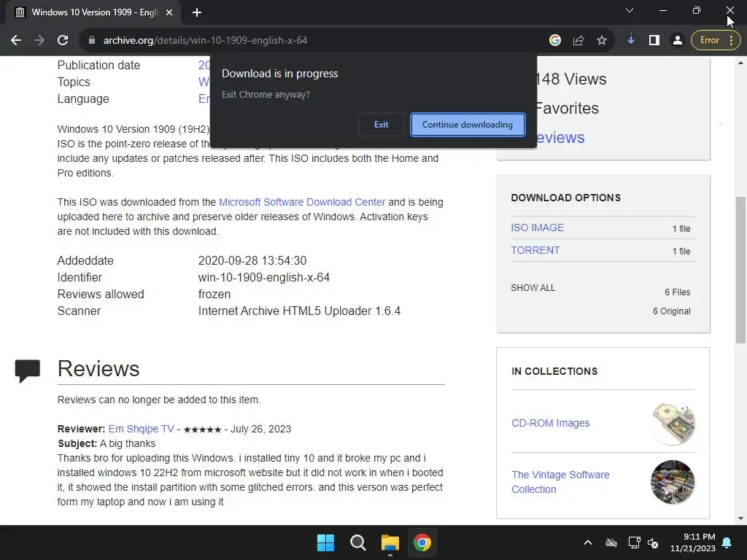Open File Explorer from taskbar

tap(390, 542)
